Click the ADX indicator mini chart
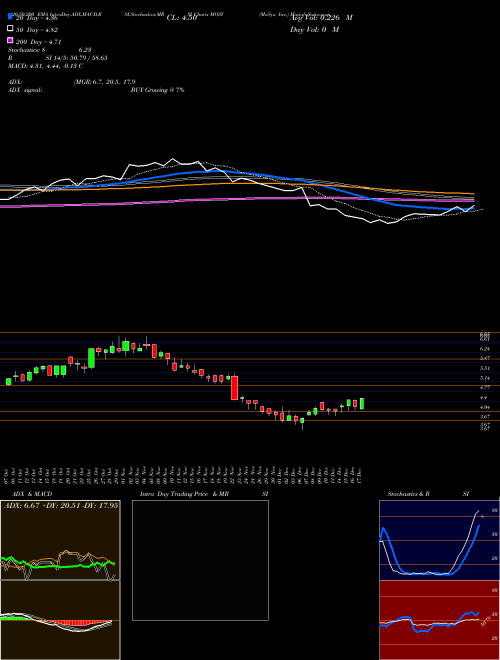The height and width of the screenshot is (660, 500). (60, 540)
